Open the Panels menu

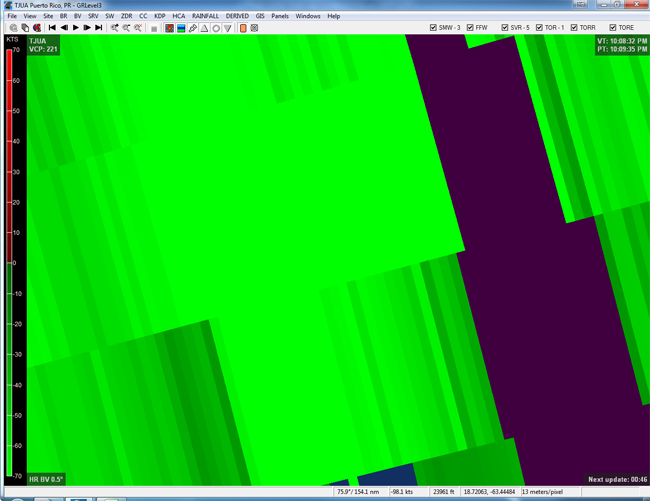[280, 16]
